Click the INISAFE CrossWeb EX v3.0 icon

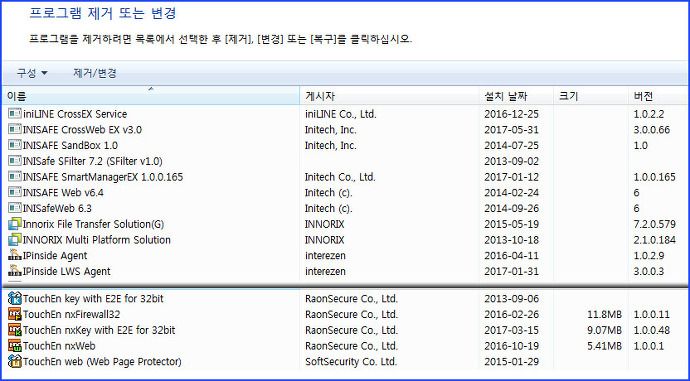click(x=15, y=130)
